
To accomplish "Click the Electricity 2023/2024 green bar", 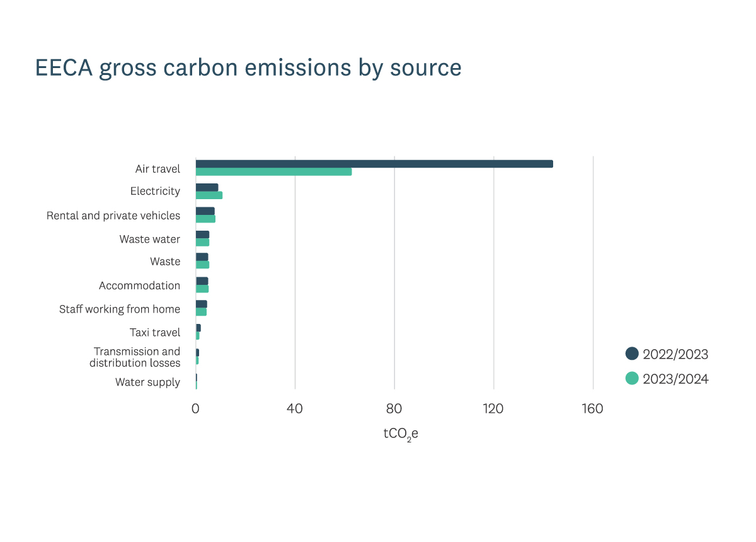I will 209,195.
